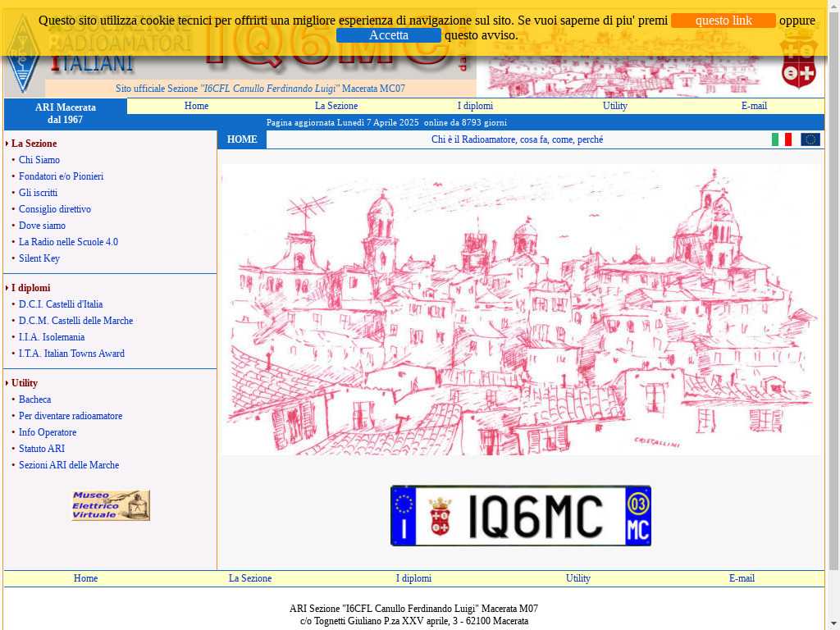Open the Info Operatore link
Image resolution: width=840 pixels, height=630 pixels.
pyautogui.click(x=47, y=432)
